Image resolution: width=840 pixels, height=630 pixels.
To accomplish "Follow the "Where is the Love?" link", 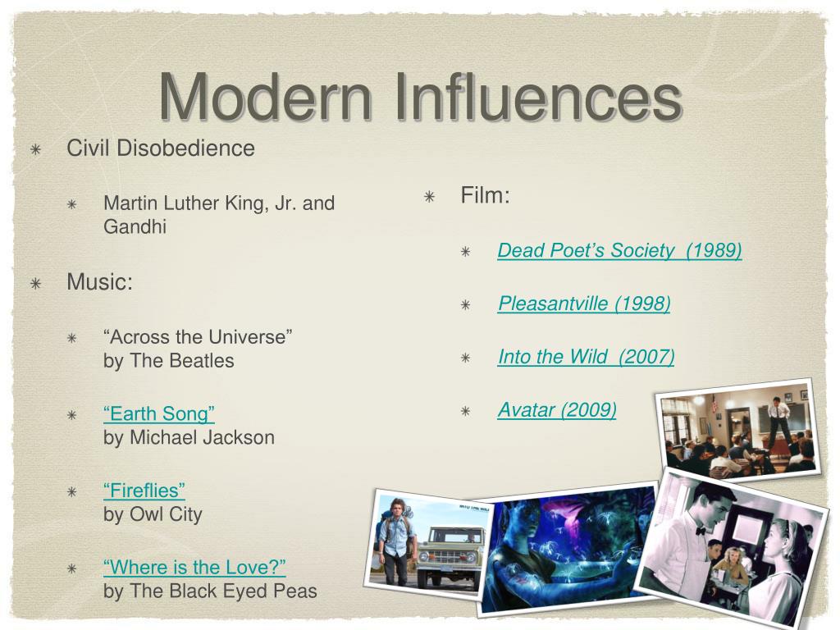I will pos(194,567).
